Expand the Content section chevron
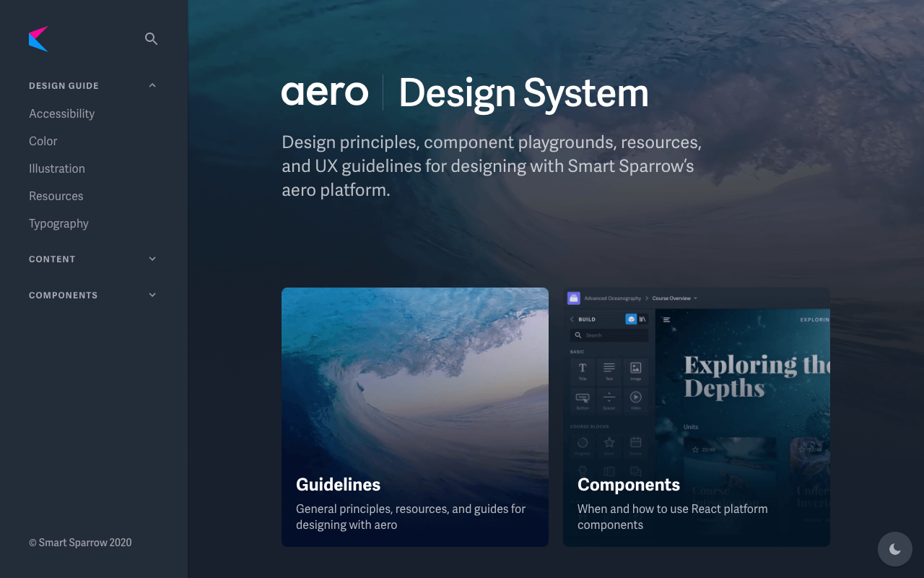This screenshot has height=578, width=924. click(x=152, y=259)
